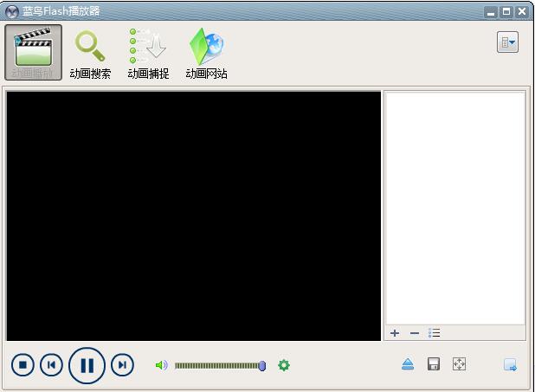535x392 pixels.
Task: Click the eject/open file icon
Action: (408, 364)
